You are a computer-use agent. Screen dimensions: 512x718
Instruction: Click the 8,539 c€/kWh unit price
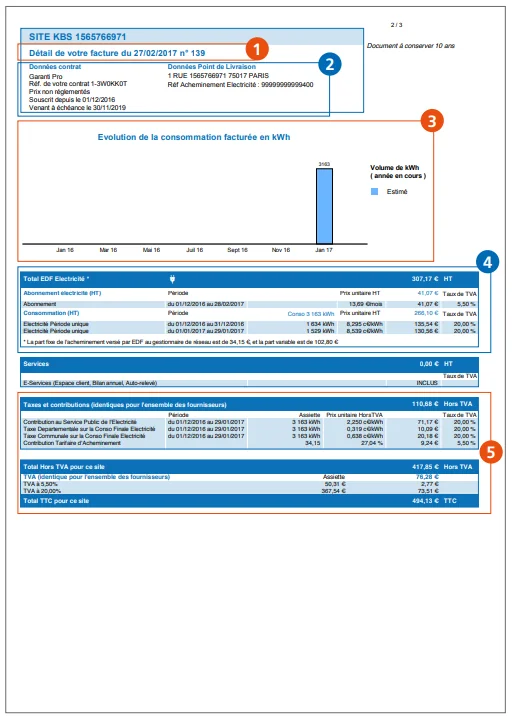[x=364, y=331]
